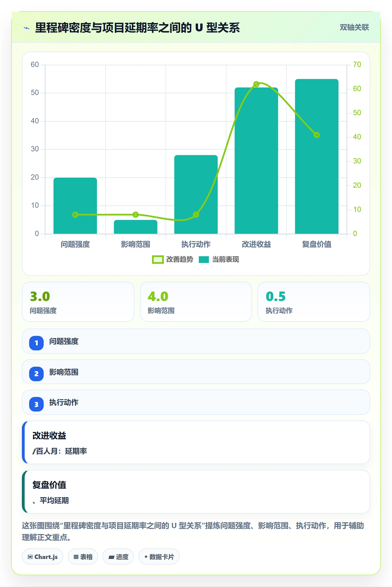The image size is (392, 587).
Task: Click the summary paragraph starting with 这张图围绕
Action: 193,531
